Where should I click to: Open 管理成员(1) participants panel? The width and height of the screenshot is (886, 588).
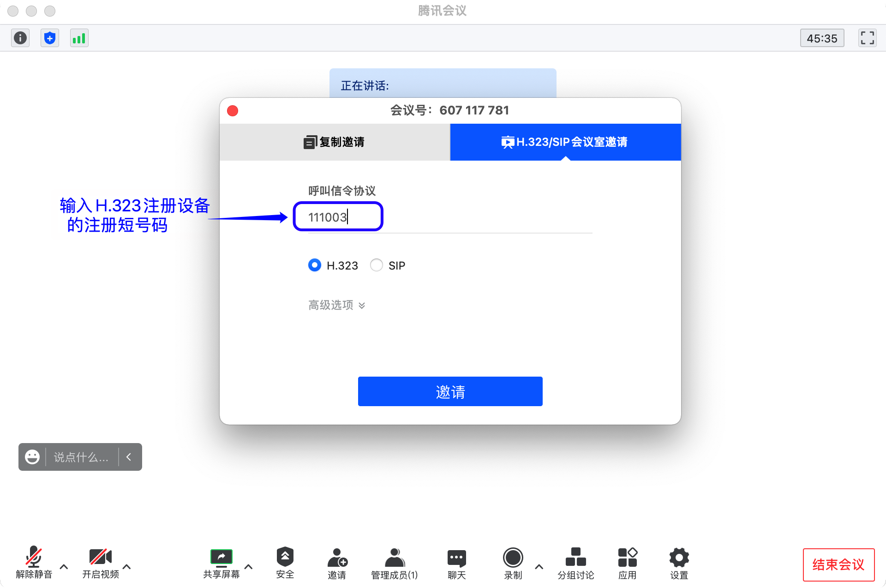coord(395,563)
